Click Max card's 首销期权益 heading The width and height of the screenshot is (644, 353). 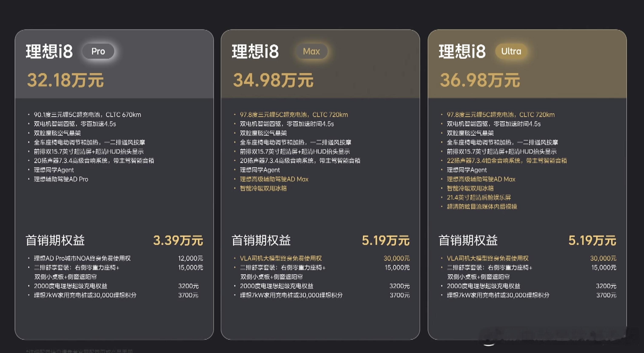261,240
